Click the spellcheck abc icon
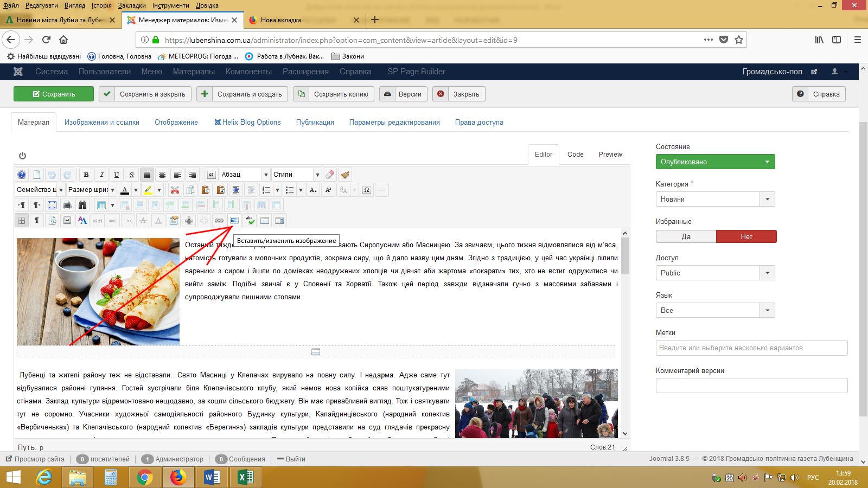The height and width of the screenshot is (488, 868). tap(250, 220)
